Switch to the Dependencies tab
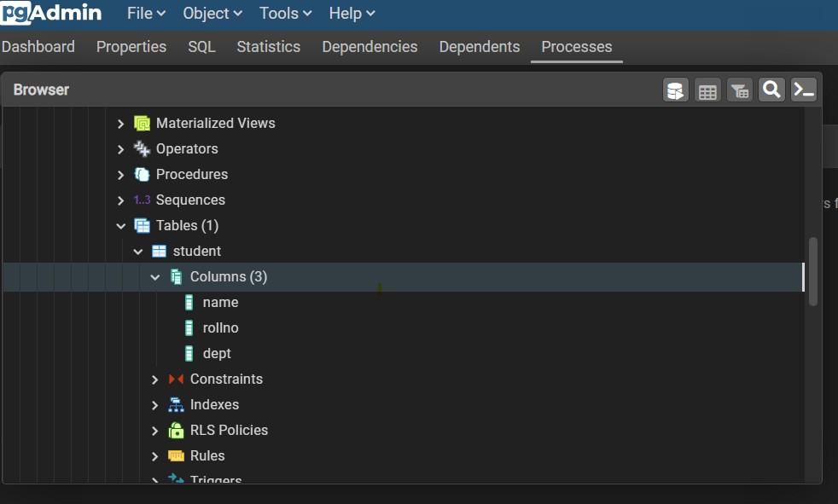Viewport: 838px width, 504px height. coord(370,47)
